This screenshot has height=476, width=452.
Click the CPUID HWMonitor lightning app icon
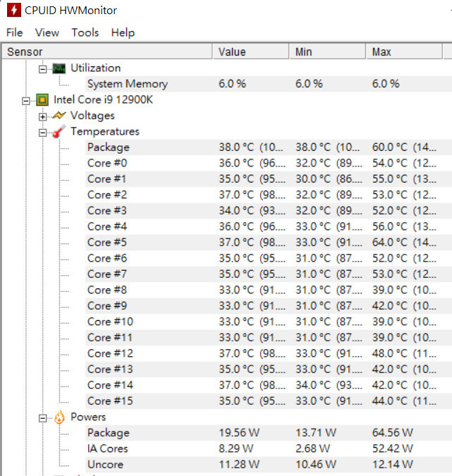(x=14, y=10)
